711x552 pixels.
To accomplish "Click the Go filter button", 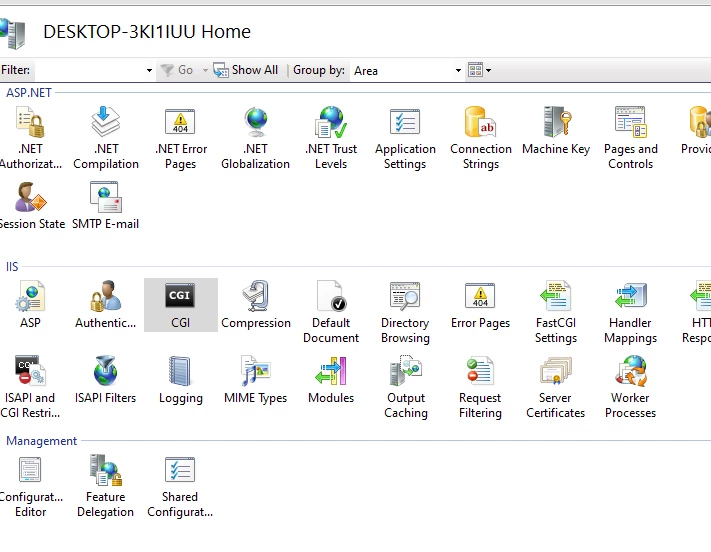I will point(178,70).
